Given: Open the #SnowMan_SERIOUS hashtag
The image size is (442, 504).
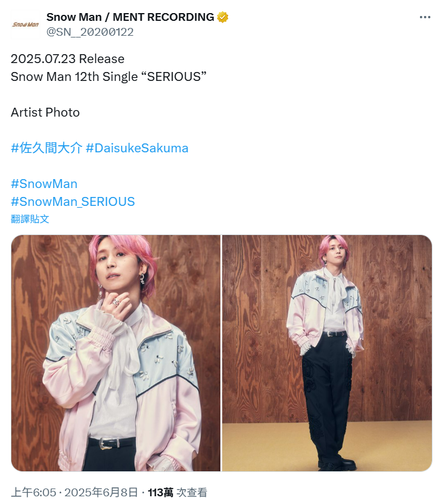Looking at the screenshot, I should (73, 202).
